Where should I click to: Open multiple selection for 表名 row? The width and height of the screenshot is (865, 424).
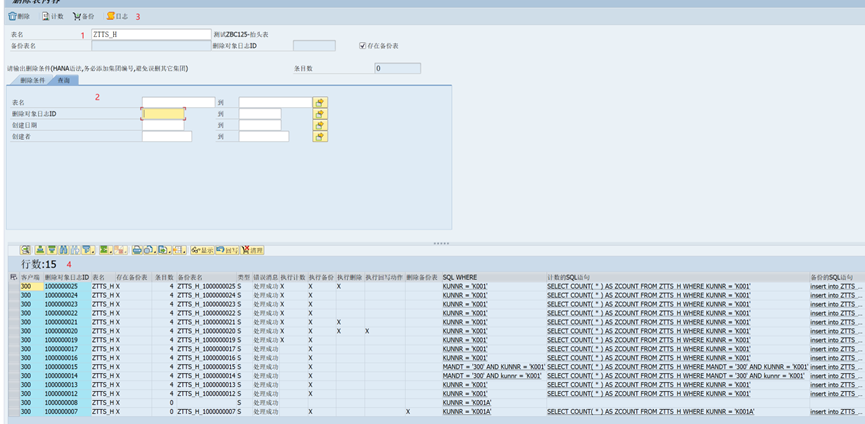[x=320, y=103]
